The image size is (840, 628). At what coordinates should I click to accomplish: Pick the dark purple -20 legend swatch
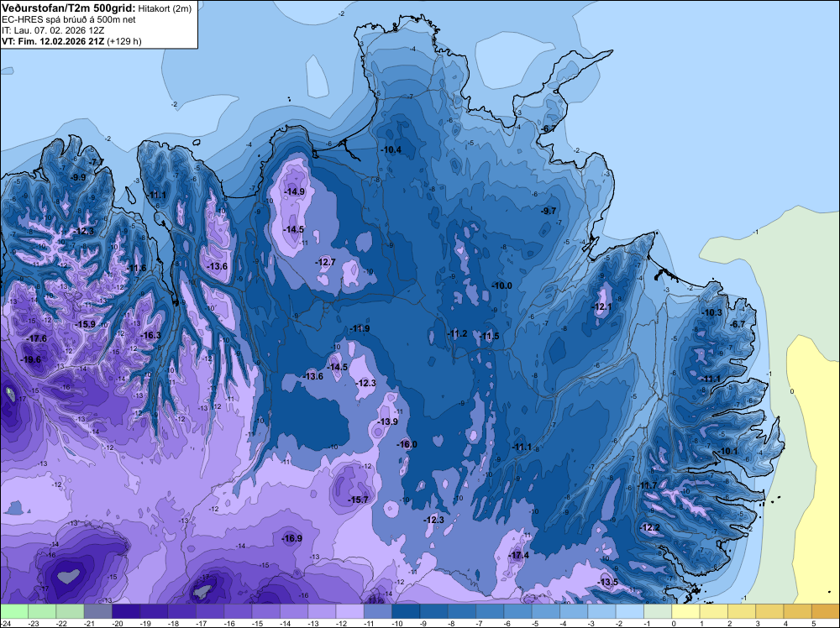coord(126,611)
